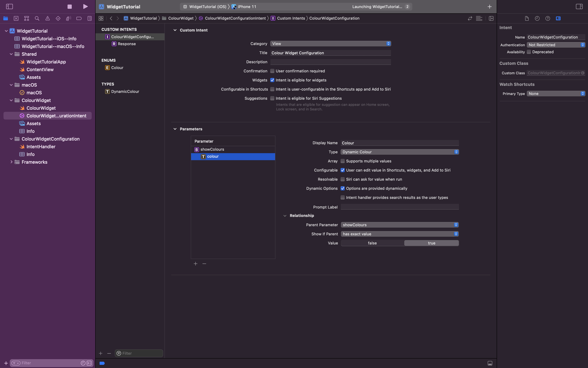Collapse the Custom Intent section

(175, 30)
